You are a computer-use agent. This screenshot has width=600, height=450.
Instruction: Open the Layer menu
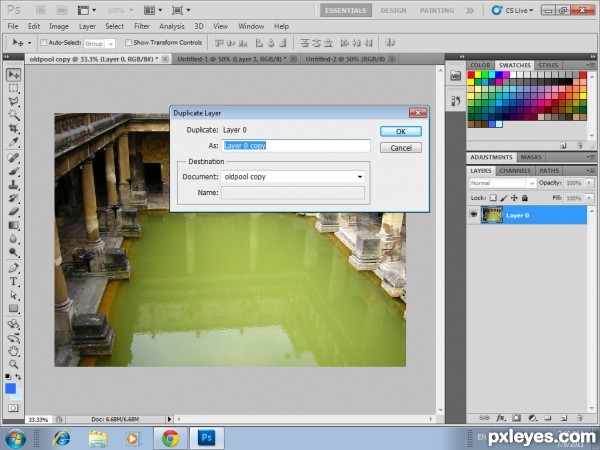(87, 26)
